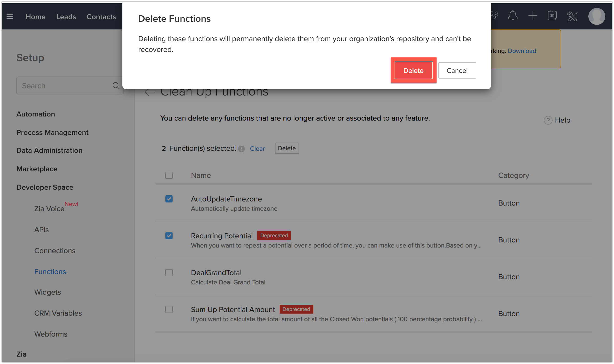The height and width of the screenshot is (364, 614).
Task: Open Functions in sidebar
Action: tap(50, 272)
